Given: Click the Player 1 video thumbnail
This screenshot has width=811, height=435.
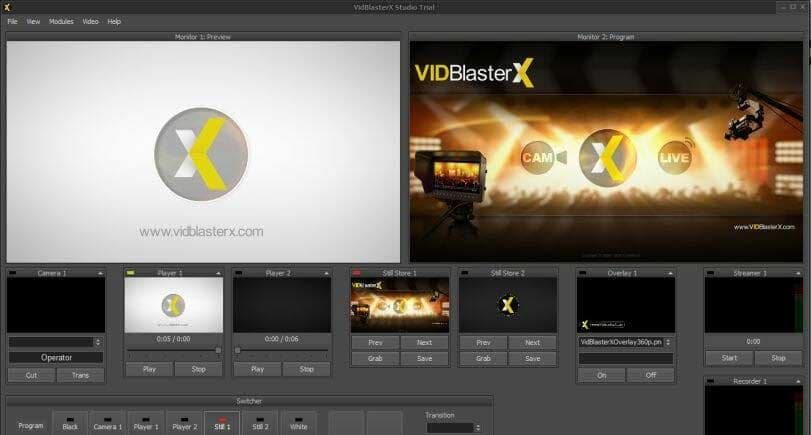Looking at the screenshot, I should click(x=174, y=305).
